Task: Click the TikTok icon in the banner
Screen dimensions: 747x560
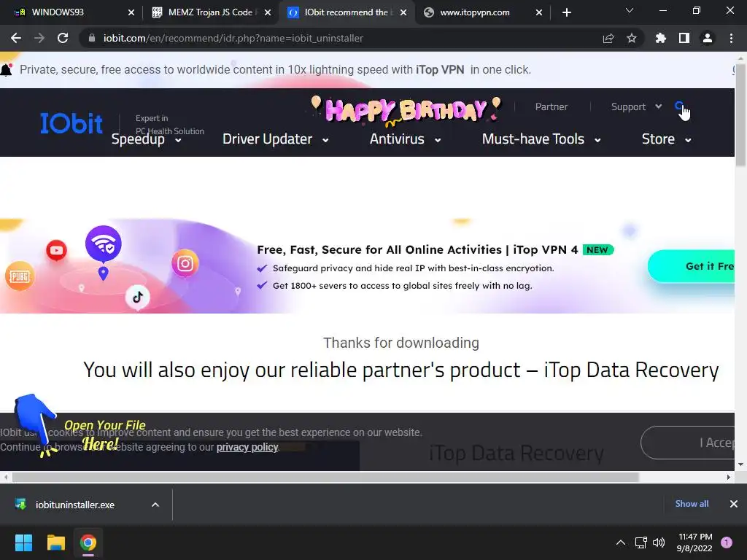Action: pos(138,297)
